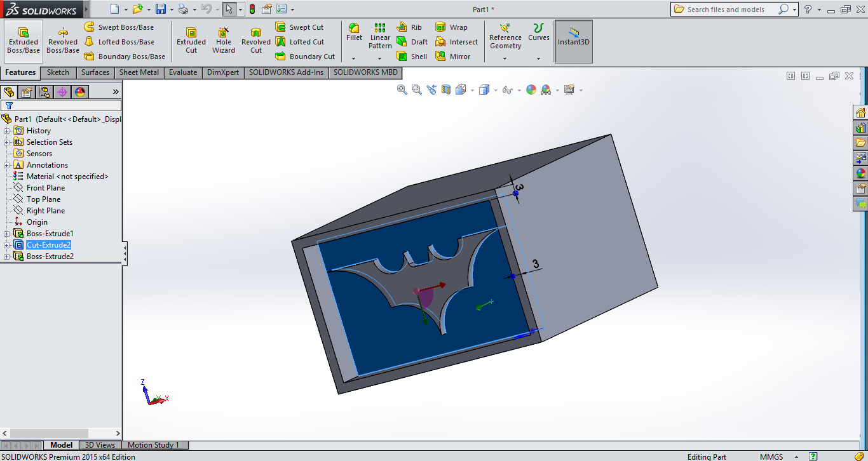The height and width of the screenshot is (461, 868).
Task: Add a Rib feature
Action: click(410, 27)
